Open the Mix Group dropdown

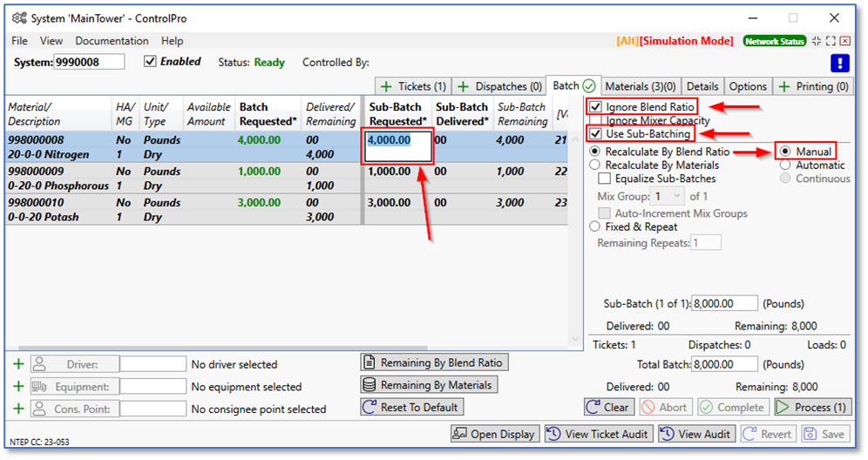(x=668, y=197)
